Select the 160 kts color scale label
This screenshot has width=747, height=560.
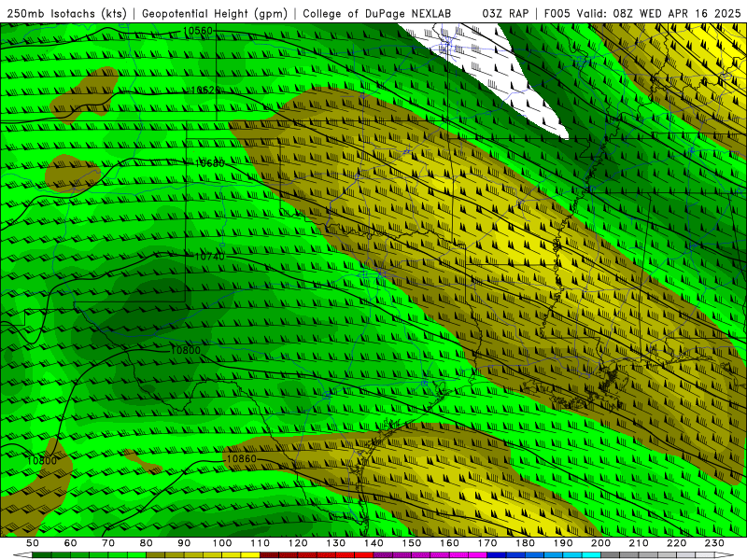click(x=450, y=543)
